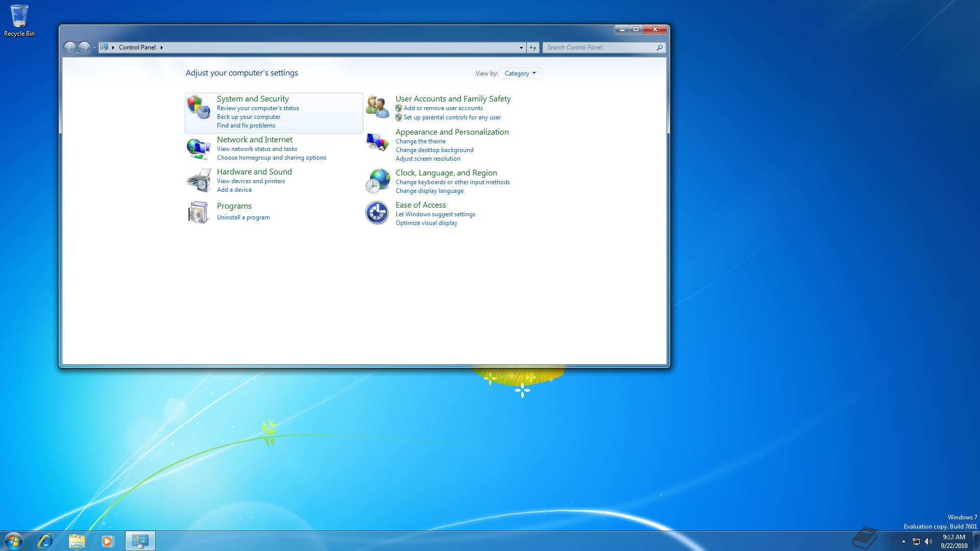Open Network and Internet category
Image resolution: width=980 pixels, height=551 pixels.
point(255,140)
